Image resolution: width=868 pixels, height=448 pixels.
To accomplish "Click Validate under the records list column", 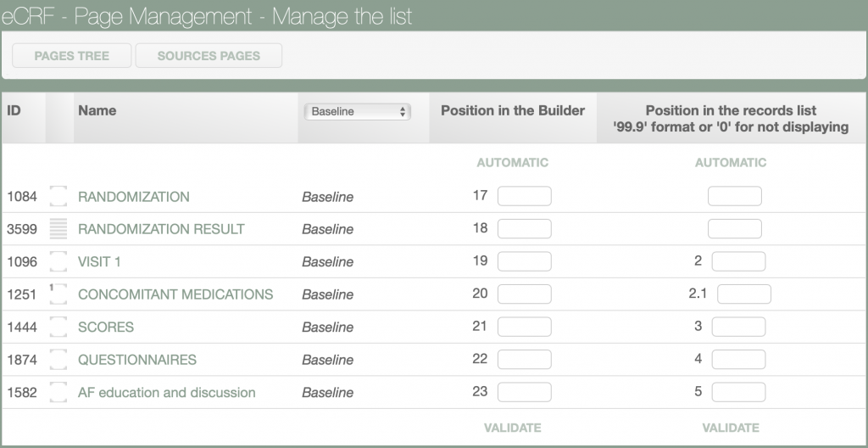I will click(x=731, y=428).
